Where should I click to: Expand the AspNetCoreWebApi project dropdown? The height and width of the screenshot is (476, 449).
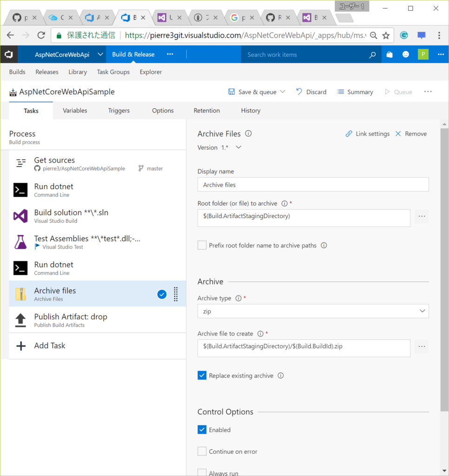pos(100,54)
